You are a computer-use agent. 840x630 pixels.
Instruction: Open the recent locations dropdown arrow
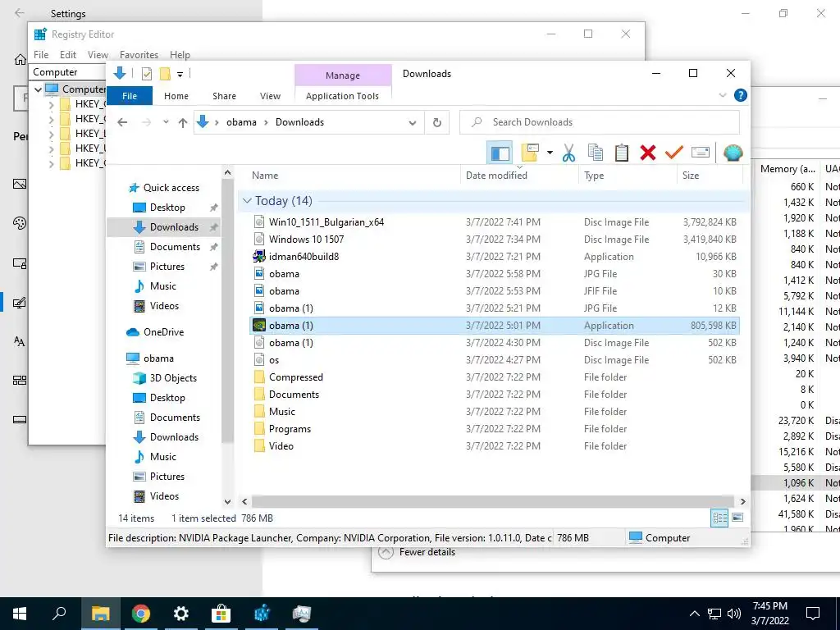point(166,122)
